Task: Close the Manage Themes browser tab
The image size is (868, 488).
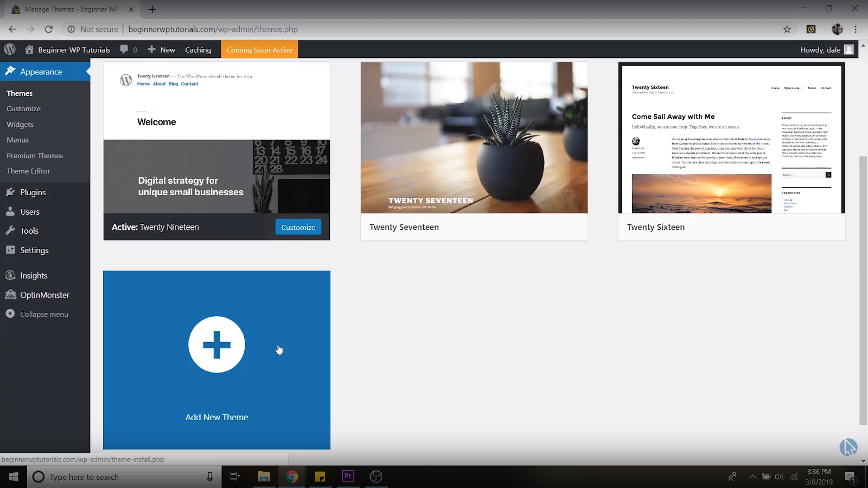Action: tap(131, 9)
